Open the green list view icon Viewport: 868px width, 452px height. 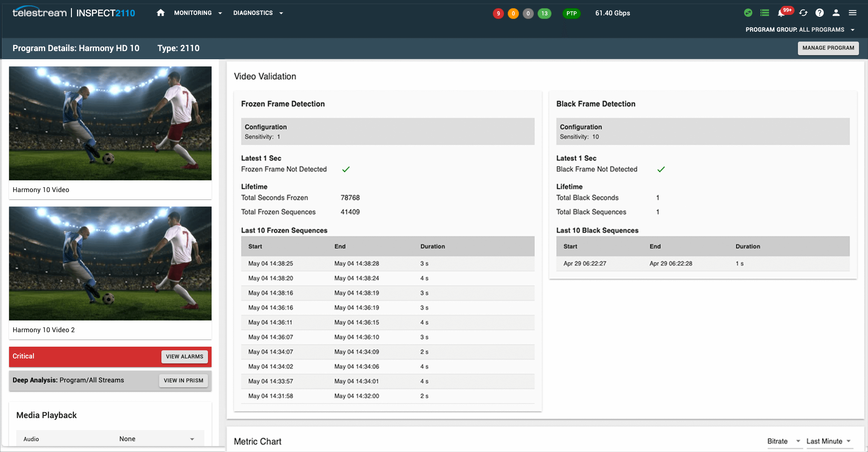click(764, 13)
